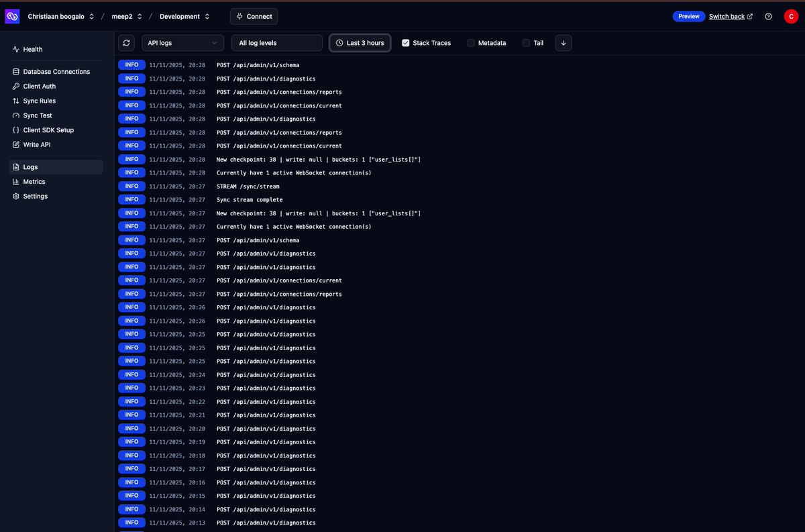Open the help question-mark icon
This screenshot has height=532, width=805.
(768, 16)
